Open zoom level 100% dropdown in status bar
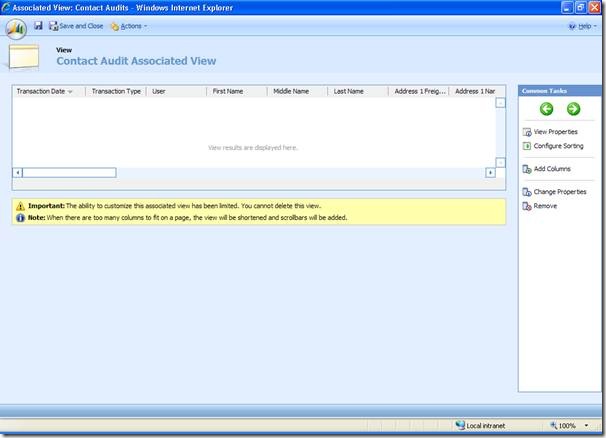The image size is (606, 438). click(x=571, y=425)
